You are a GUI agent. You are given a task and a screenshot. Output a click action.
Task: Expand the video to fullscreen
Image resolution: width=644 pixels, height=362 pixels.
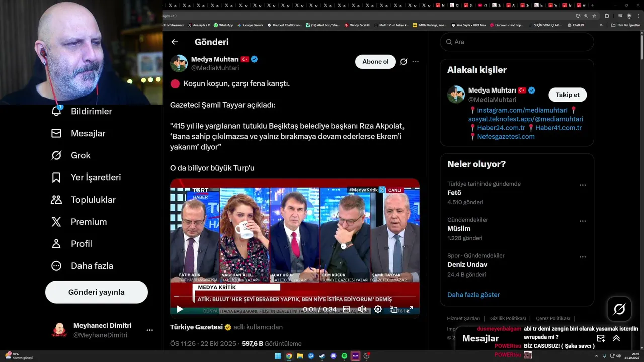[x=410, y=309]
